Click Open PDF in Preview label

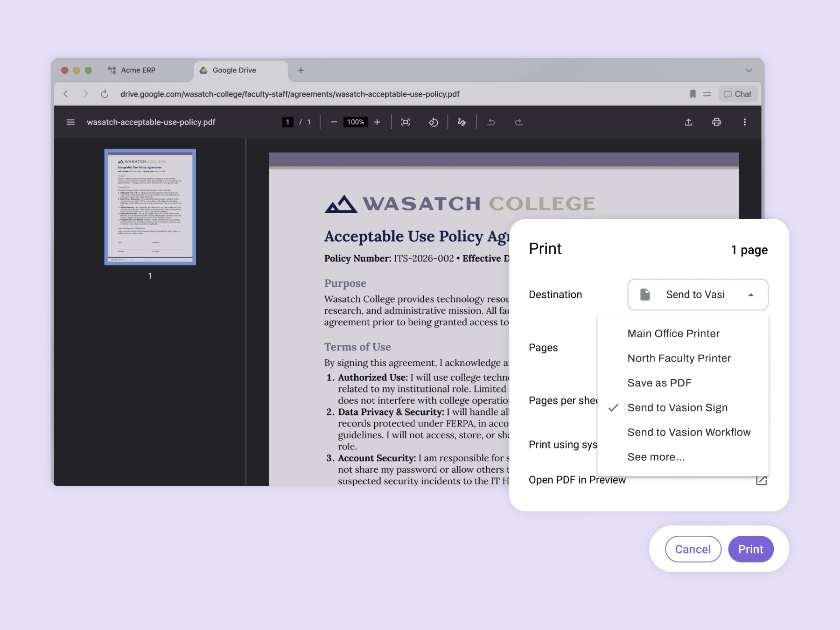pos(577,480)
